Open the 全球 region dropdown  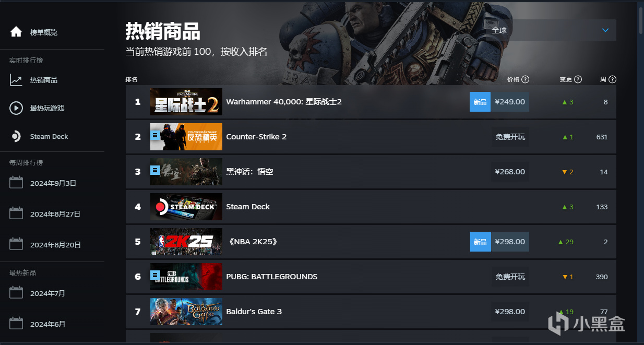tap(550, 30)
